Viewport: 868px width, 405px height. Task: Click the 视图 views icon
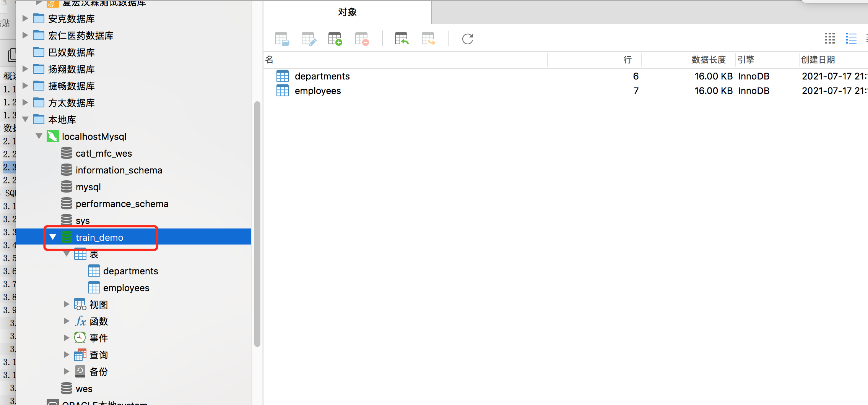coord(80,304)
